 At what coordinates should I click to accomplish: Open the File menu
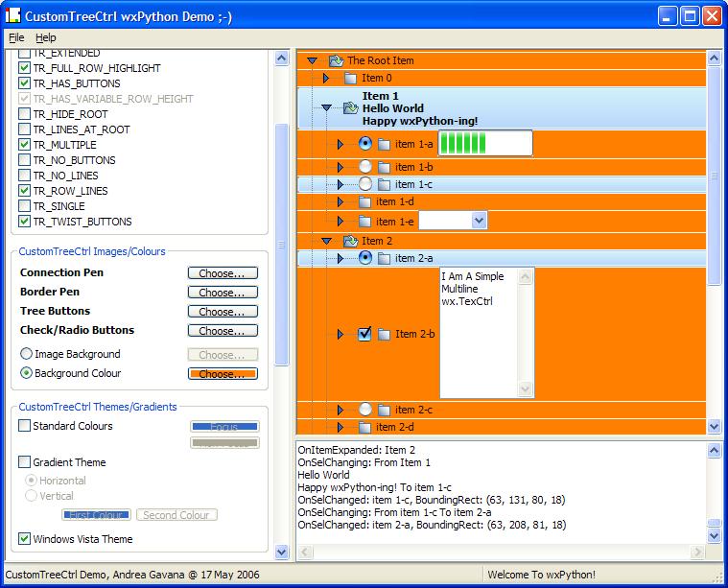(16, 37)
